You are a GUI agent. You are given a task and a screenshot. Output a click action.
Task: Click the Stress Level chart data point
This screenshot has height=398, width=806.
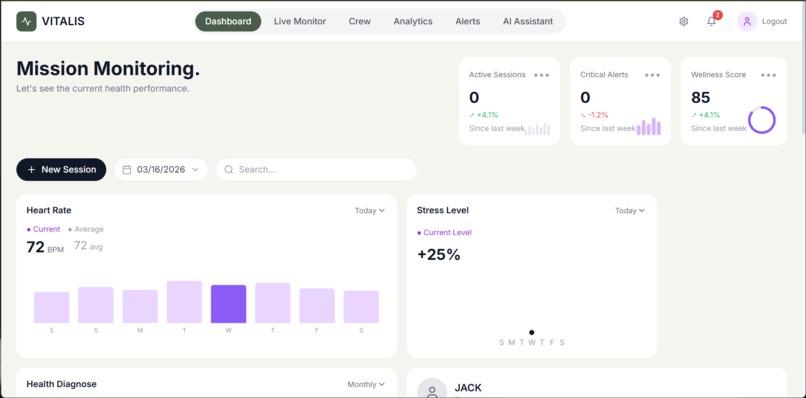532,333
